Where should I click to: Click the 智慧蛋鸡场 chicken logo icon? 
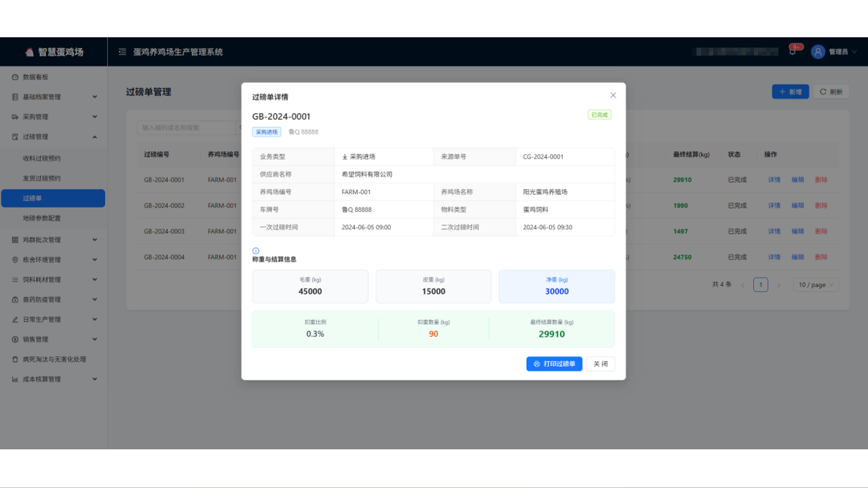29,52
